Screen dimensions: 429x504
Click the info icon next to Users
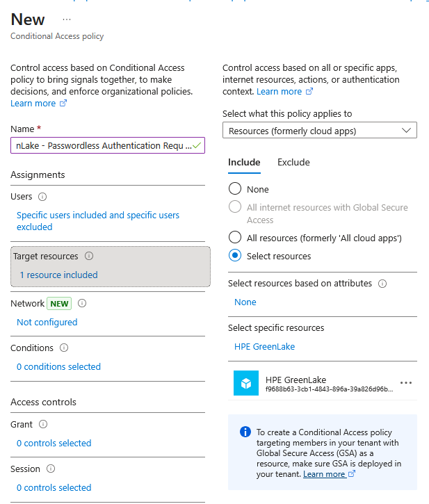pos(42,197)
